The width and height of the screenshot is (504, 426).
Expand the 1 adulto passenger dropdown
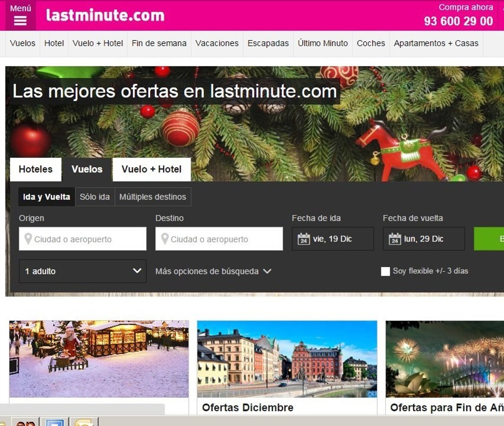[x=82, y=271]
